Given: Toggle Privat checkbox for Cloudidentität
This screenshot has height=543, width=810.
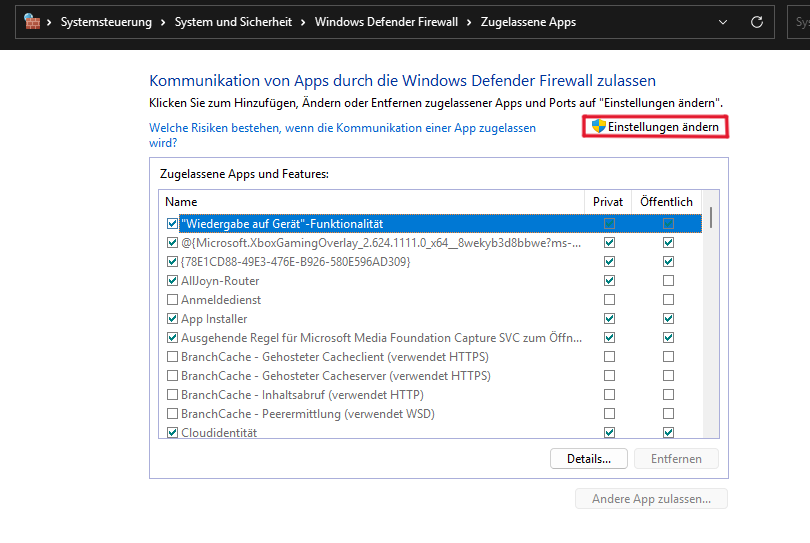Looking at the screenshot, I should pos(610,432).
